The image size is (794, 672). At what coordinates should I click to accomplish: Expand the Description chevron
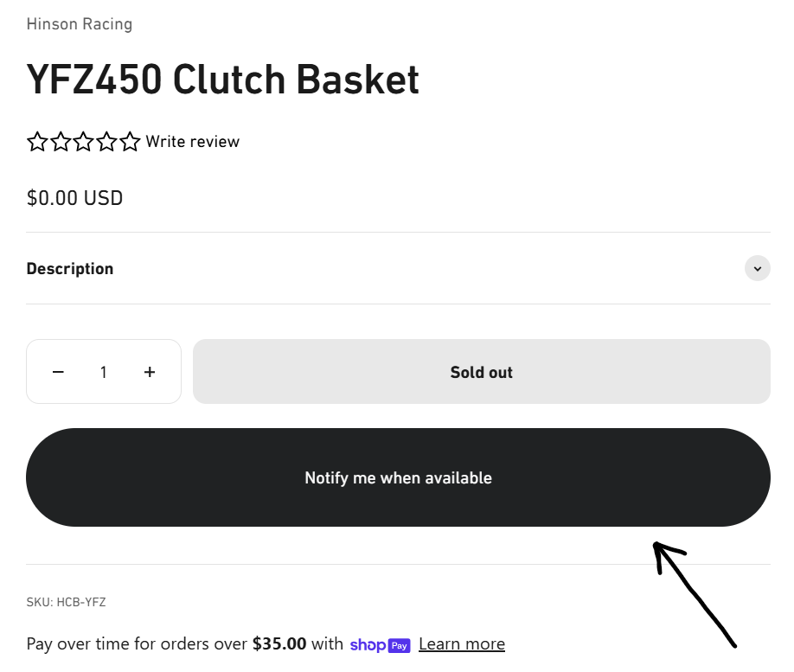tap(757, 268)
